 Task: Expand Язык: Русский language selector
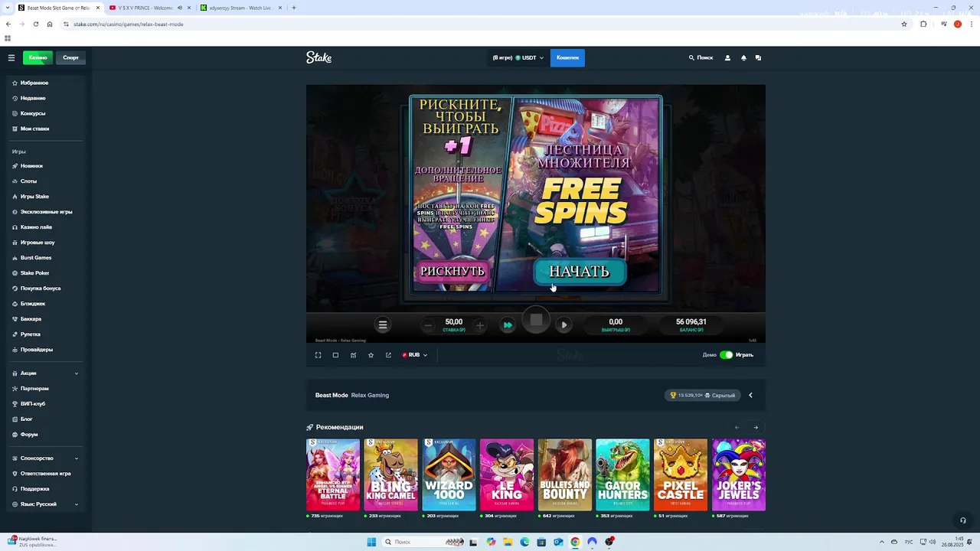tap(46, 504)
